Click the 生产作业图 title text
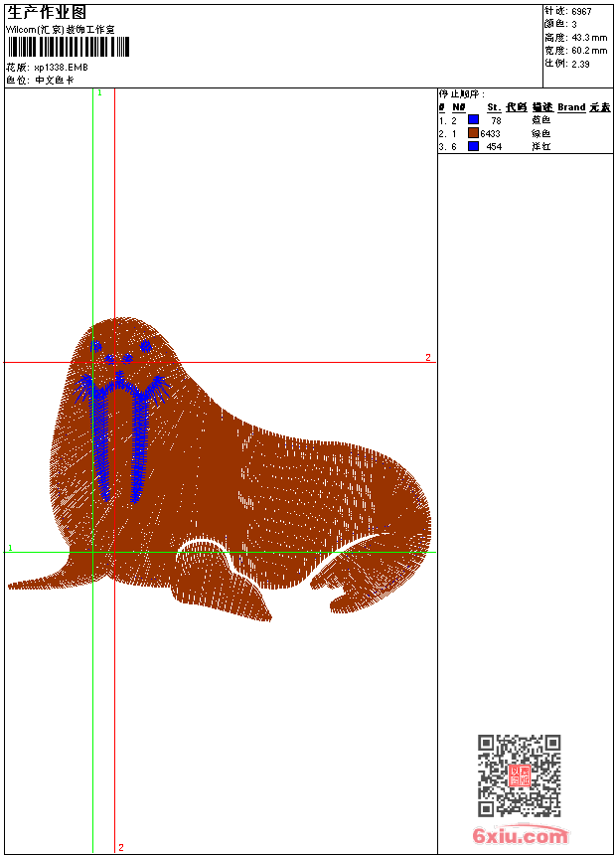Image resolution: width=616 pixels, height=855 pixels. pos(47,12)
